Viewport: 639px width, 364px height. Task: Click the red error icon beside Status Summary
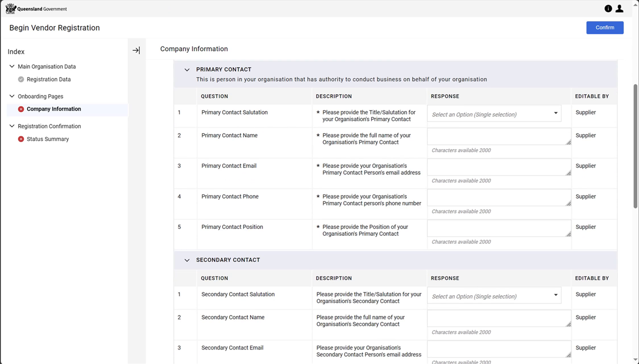(x=20, y=139)
